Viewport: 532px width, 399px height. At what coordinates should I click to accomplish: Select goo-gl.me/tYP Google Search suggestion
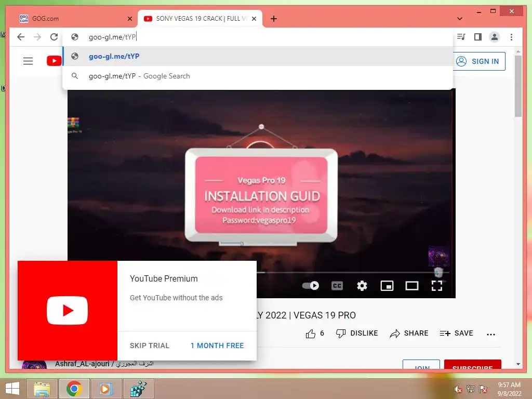258,76
